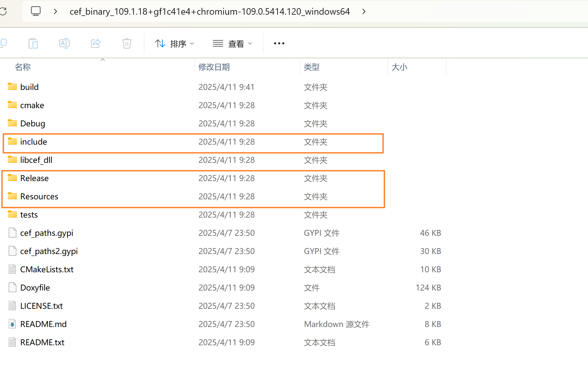Open the libcef_dll folder
Screen dimensions: 588x369
[36, 160]
